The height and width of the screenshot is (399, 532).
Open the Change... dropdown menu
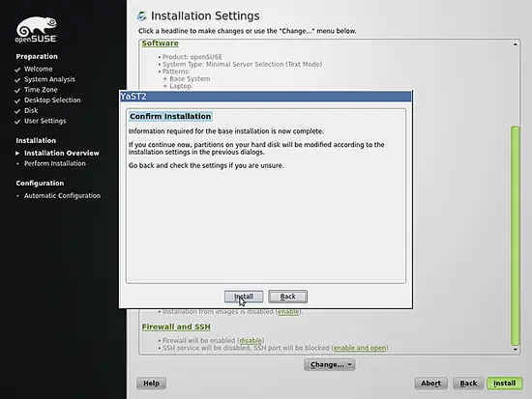coord(330,364)
